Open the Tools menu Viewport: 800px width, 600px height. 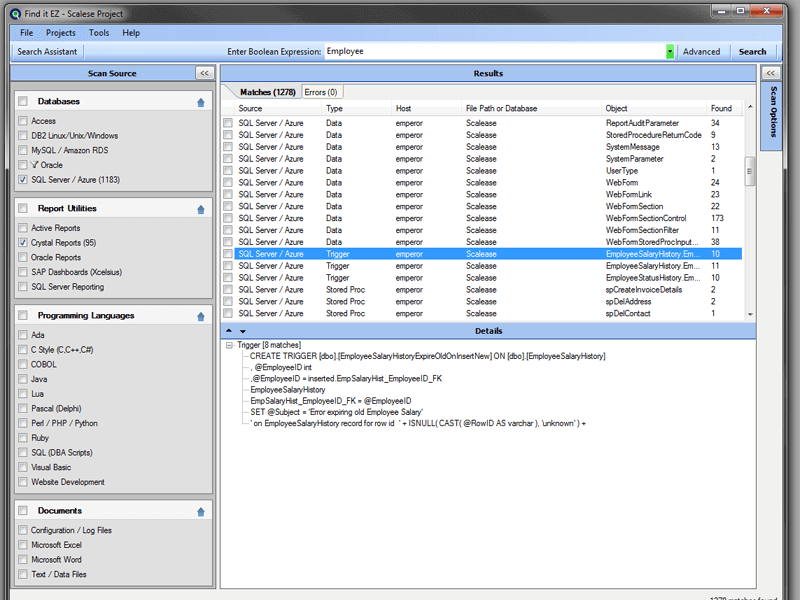pyautogui.click(x=99, y=33)
